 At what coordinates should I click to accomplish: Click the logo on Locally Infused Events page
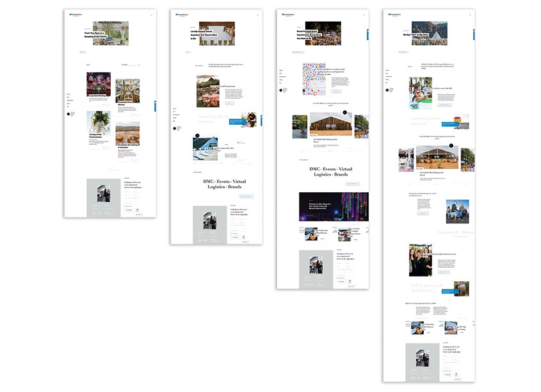[x=182, y=15]
